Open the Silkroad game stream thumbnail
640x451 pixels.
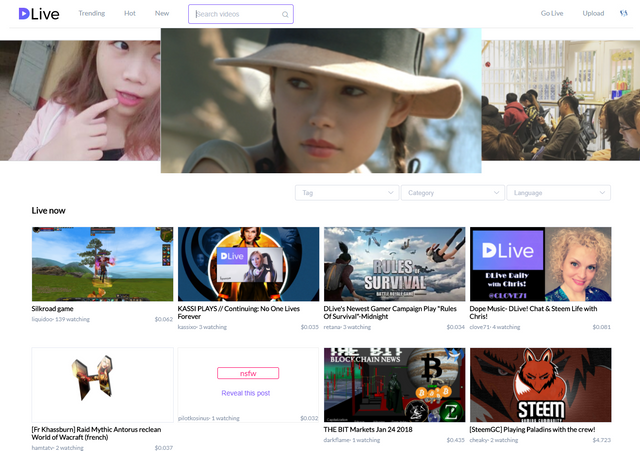[x=102, y=264]
